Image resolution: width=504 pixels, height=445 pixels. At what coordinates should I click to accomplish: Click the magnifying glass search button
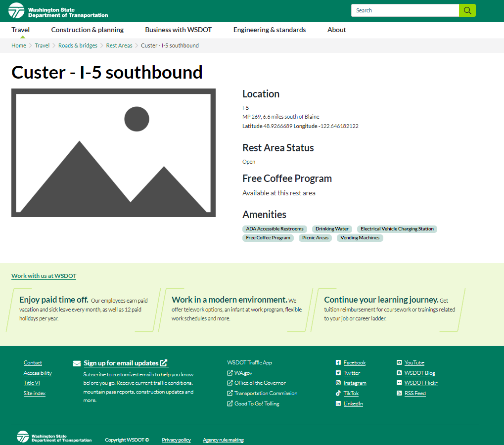[467, 10]
